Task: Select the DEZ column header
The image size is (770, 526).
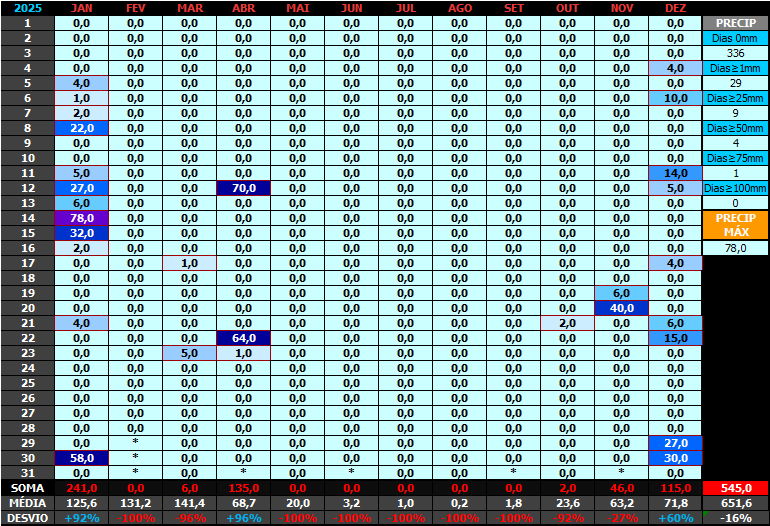Action: [675, 8]
